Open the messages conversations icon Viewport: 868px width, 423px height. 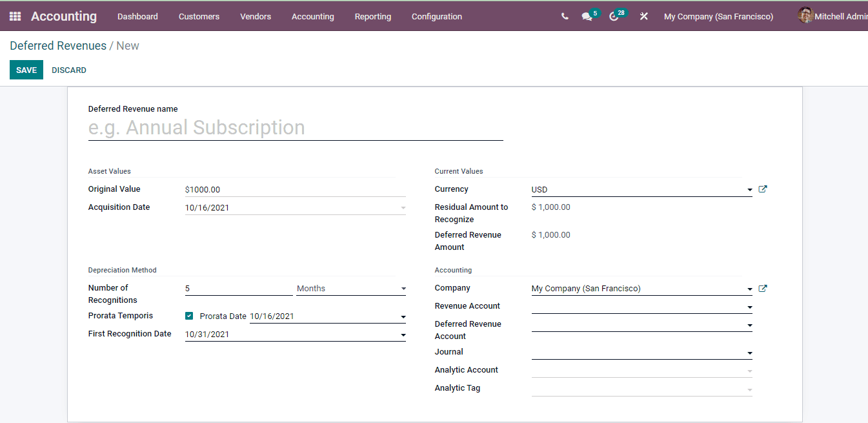[585, 15]
